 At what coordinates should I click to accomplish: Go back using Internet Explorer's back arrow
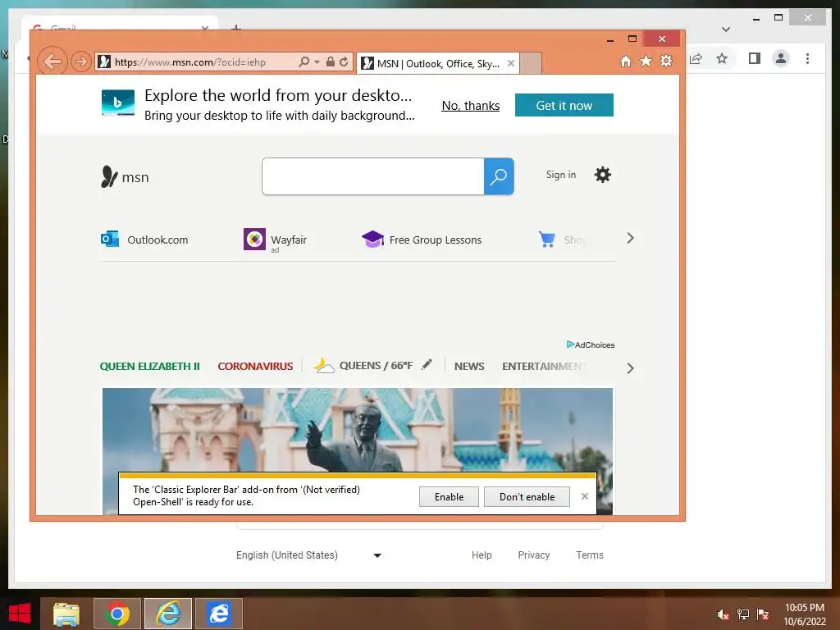52,62
